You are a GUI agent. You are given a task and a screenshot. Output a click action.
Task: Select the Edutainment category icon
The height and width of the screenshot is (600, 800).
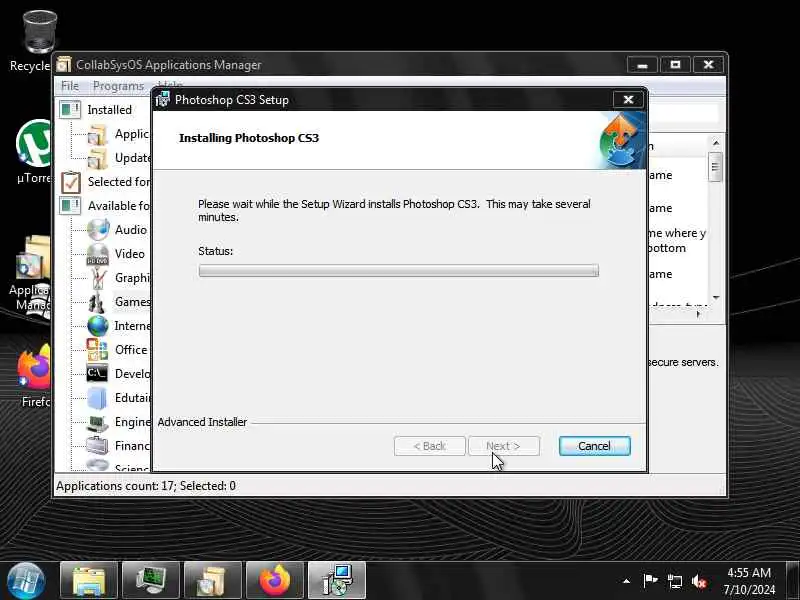click(97, 398)
